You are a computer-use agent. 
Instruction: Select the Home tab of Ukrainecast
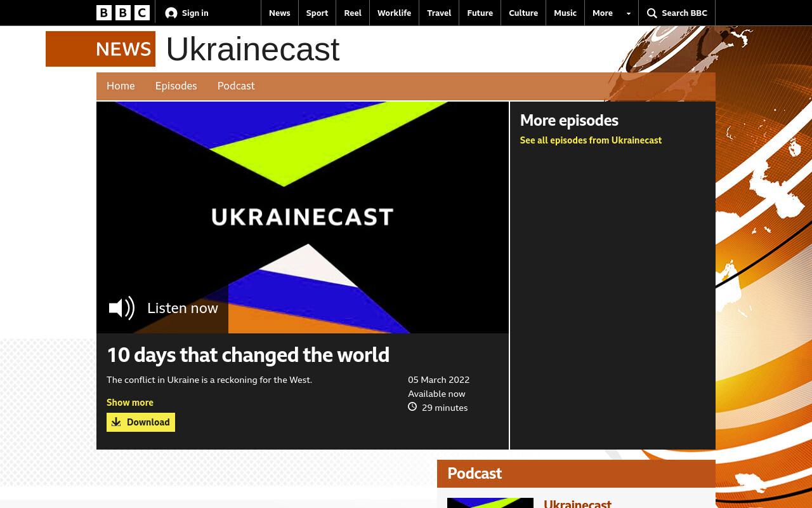pos(121,86)
